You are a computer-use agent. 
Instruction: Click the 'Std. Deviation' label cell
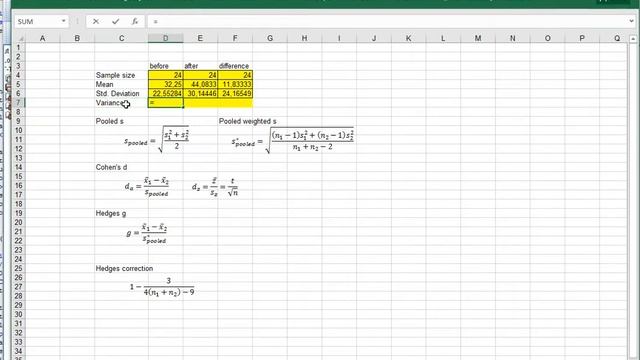click(x=121, y=93)
